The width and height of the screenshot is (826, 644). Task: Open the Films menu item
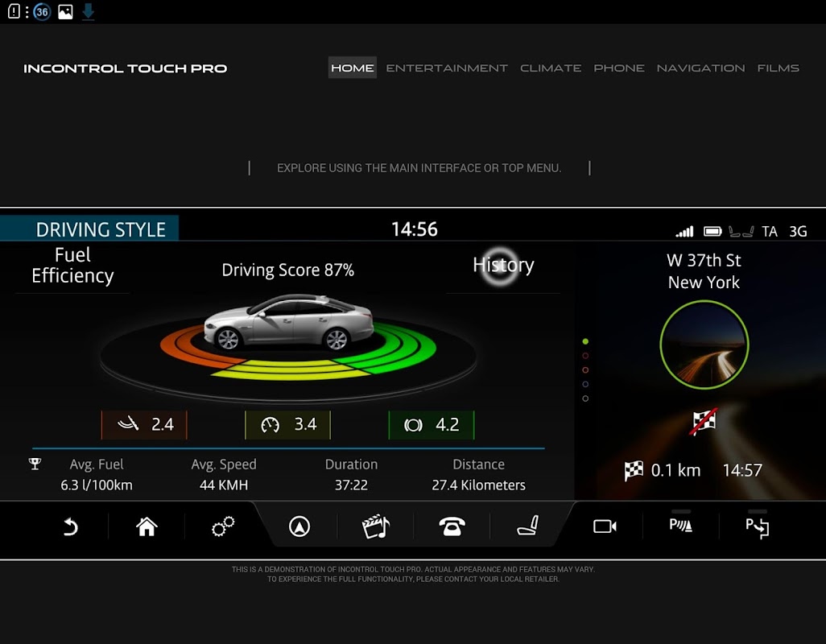point(778,68)
